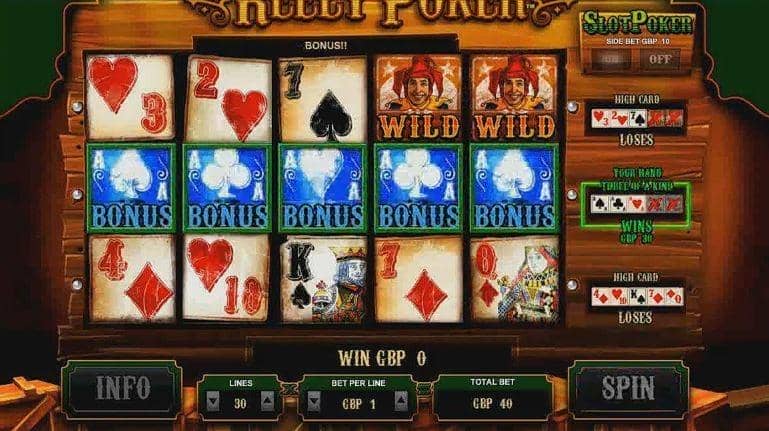This screenshot has width=769, height=431.
Task: Click the first Wild joker card
Action: pos(418,97)
